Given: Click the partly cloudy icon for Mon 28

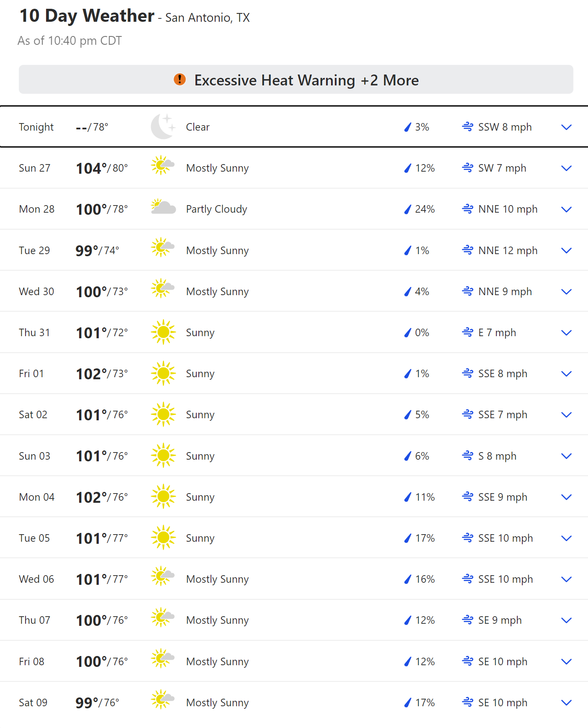Looking at the screenshot, I should (163, 208).
